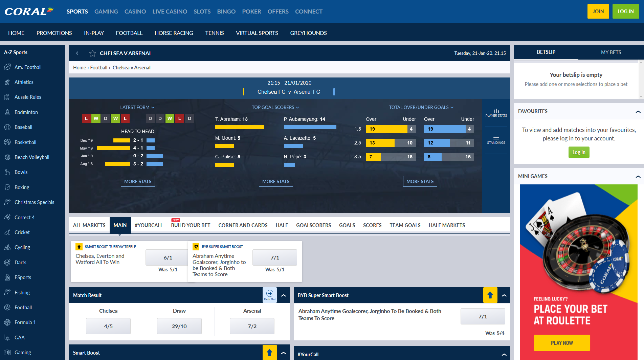Click the Basketball sidebar icon
This screenshot has height=360, width=644.
7,142
